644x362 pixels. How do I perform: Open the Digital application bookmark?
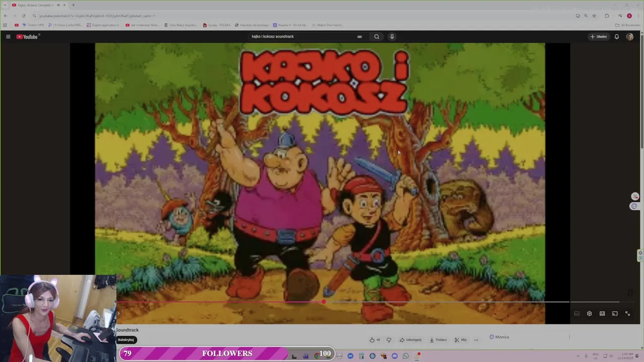[104, 25]
